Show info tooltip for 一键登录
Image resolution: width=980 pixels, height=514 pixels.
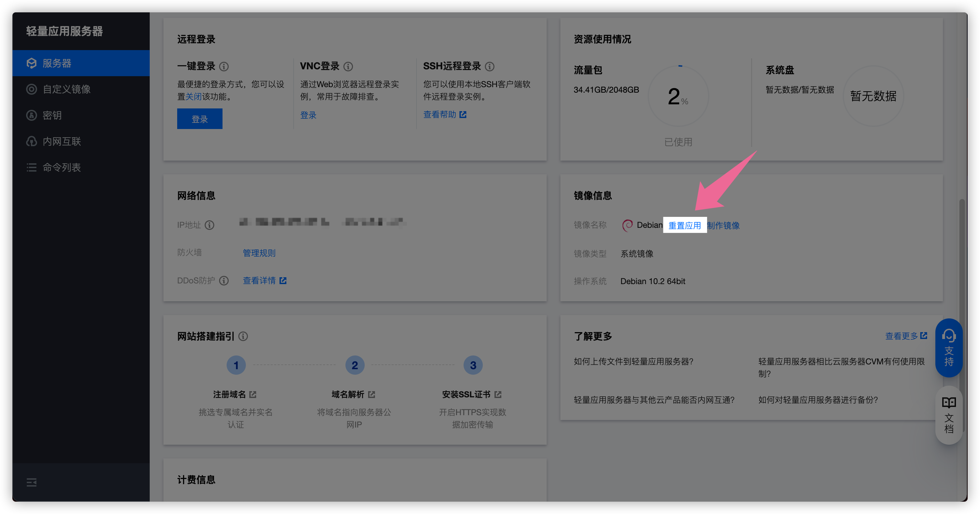pos(224,67)
